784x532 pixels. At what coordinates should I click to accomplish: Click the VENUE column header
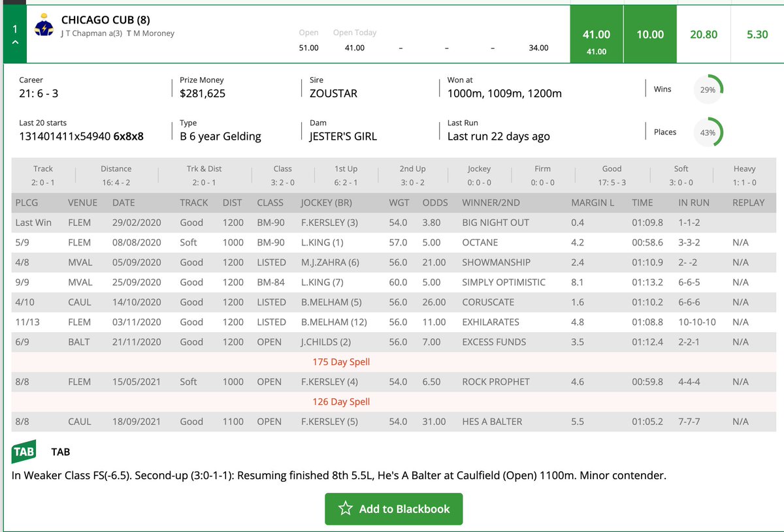tap(82, 203)
